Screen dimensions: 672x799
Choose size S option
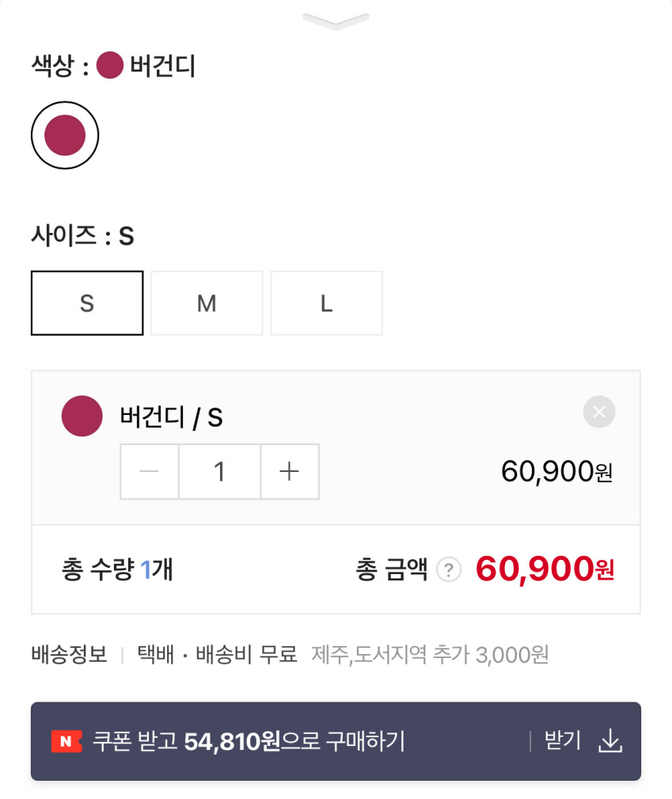point(87,303)
